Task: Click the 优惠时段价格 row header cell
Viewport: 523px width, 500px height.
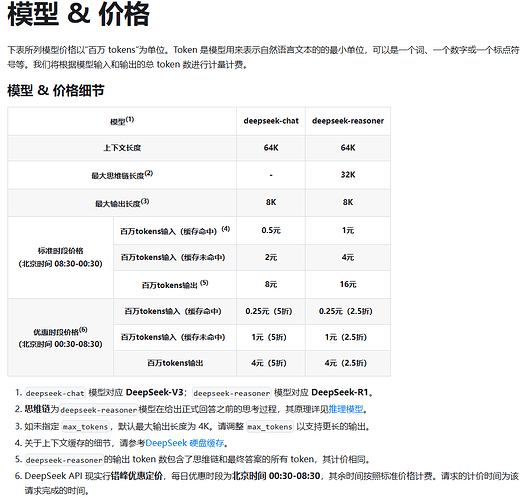Action: click(x=60, y=338)
